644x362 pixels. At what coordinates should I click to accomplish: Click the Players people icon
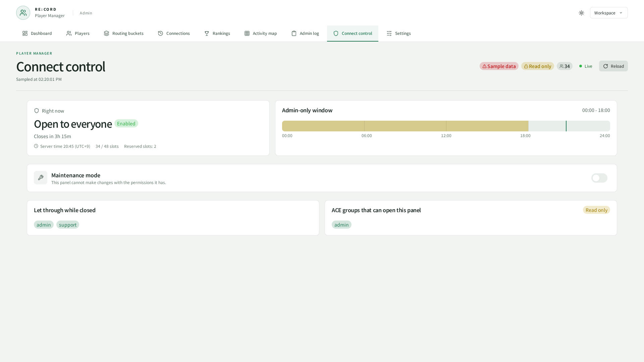click(x=69, y=34)
